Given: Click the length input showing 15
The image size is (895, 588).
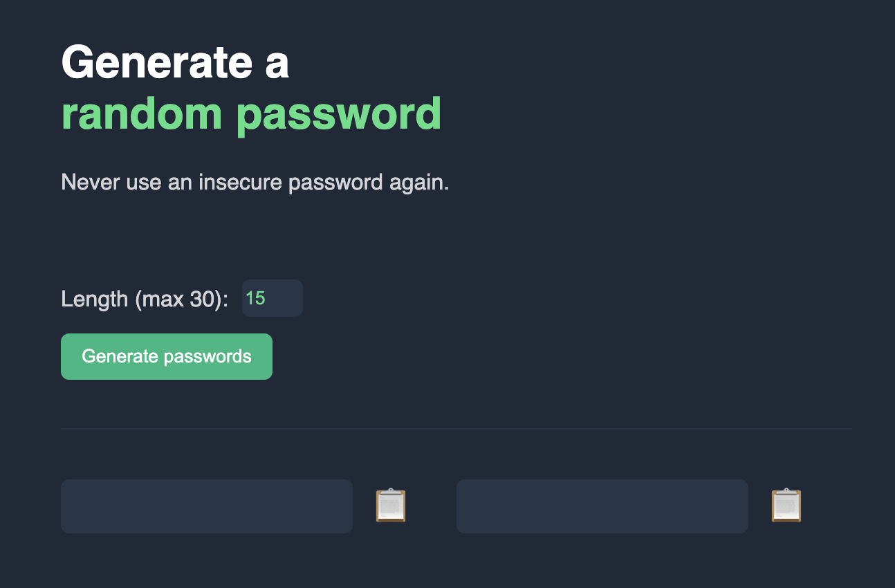Looking at the screenshot, I should click(x=272, y=298).
